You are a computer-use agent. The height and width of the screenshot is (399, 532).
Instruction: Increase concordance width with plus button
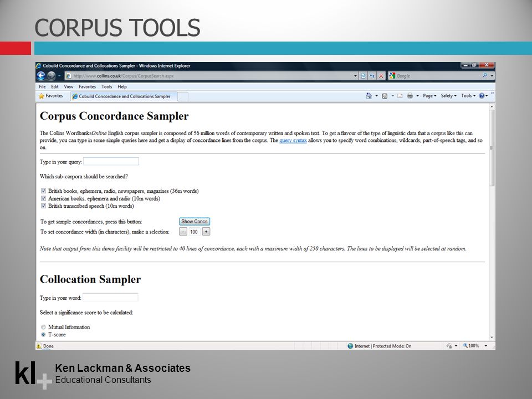pos(206,232)
